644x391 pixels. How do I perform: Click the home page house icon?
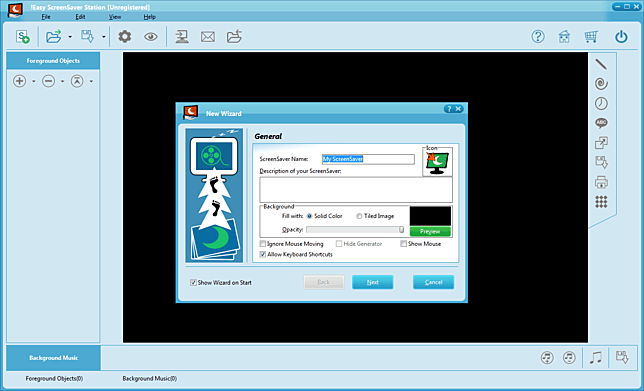click(564, 37)
